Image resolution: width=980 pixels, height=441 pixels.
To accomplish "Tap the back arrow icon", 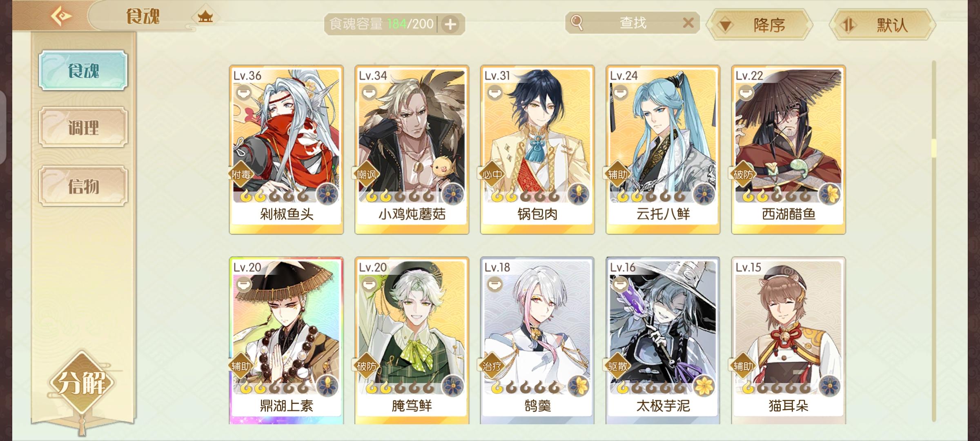I will (61, 16).
